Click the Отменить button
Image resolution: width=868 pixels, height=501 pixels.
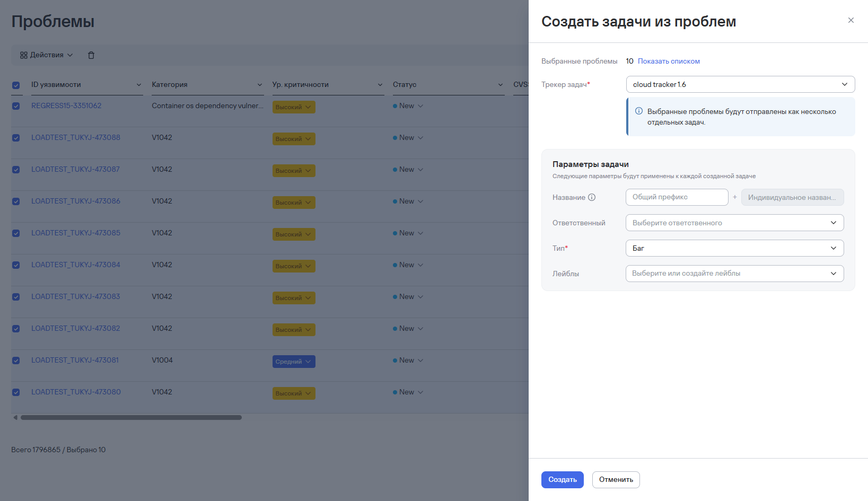click(616, 480)
